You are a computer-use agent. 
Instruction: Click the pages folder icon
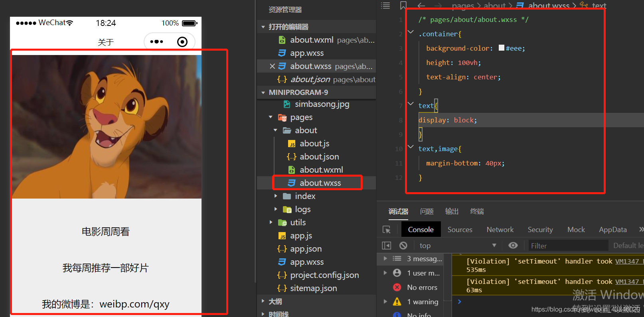[282, 117]
